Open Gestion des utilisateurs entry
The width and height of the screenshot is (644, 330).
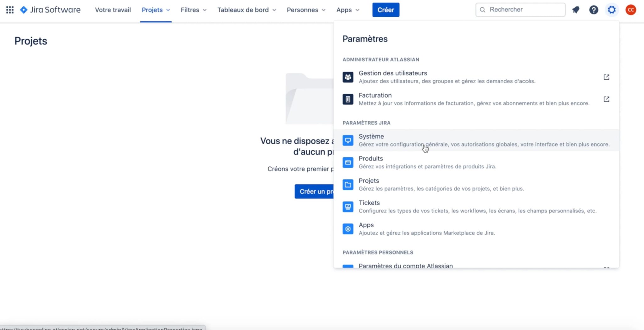coord(476,77)
